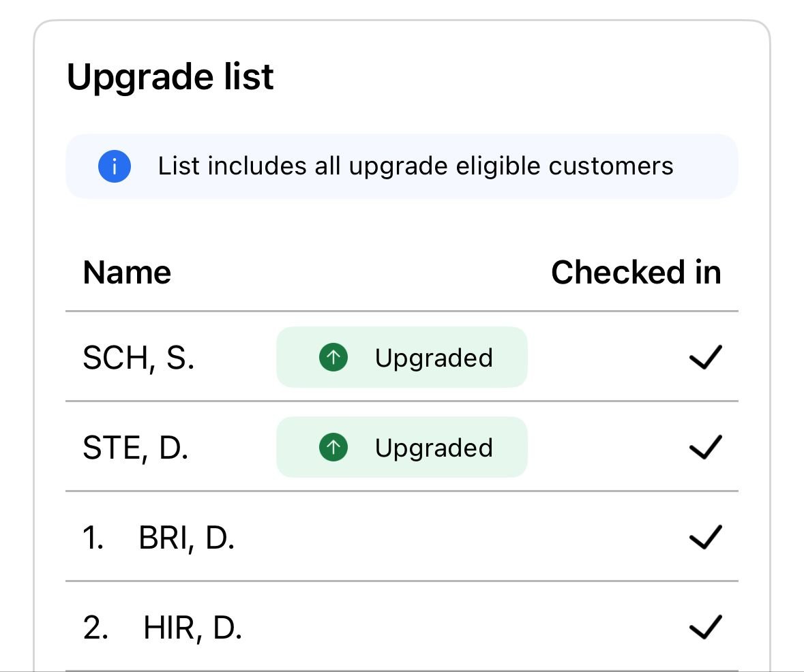Tap the upgrade eligible customers info banner
This screenshot has width=804, height=672.
[415, 167]
